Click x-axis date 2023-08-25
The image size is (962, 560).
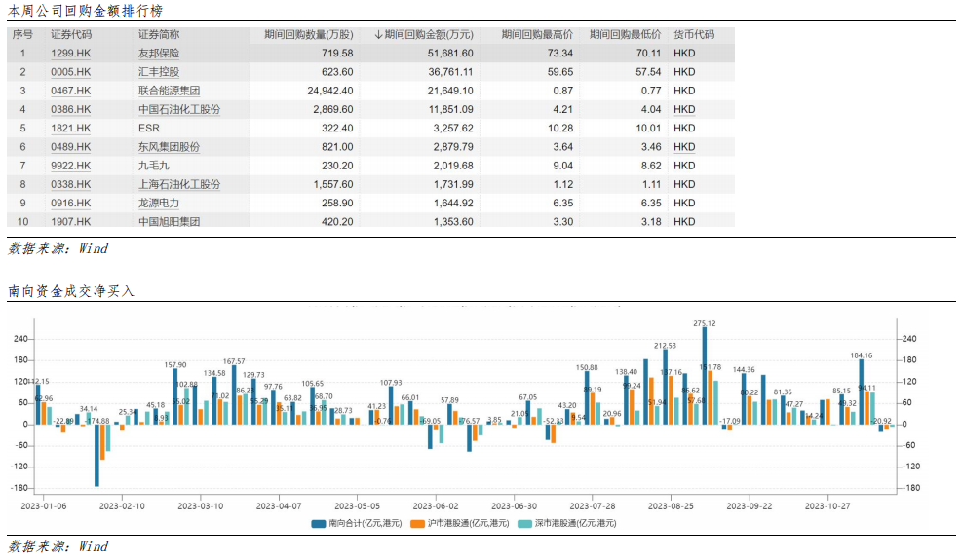(x=671, y=506)
